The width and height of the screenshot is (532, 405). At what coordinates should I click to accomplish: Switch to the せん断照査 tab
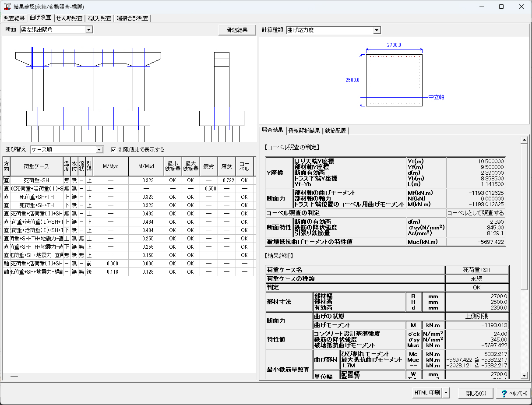point(70,18)
